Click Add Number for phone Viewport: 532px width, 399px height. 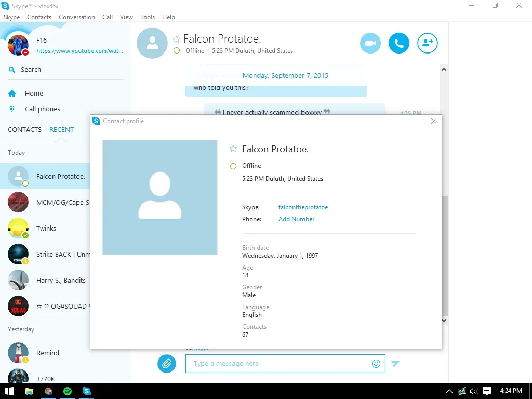tap(296, 219)
